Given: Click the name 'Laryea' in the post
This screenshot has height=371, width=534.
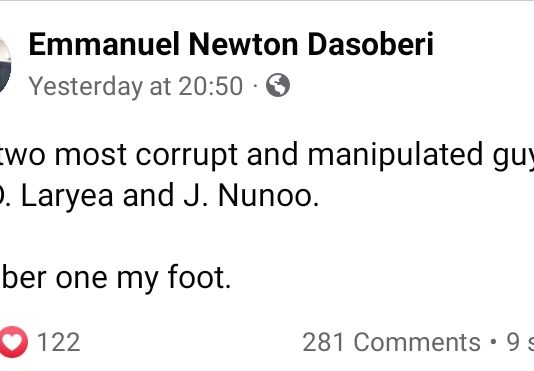Looking at the screenshot, I should (x=67, y=197).
